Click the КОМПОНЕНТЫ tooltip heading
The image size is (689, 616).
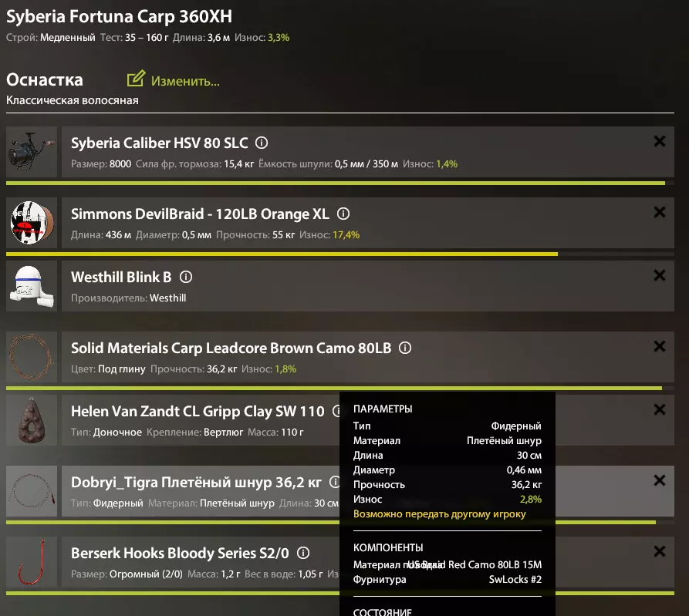point(388,548)
